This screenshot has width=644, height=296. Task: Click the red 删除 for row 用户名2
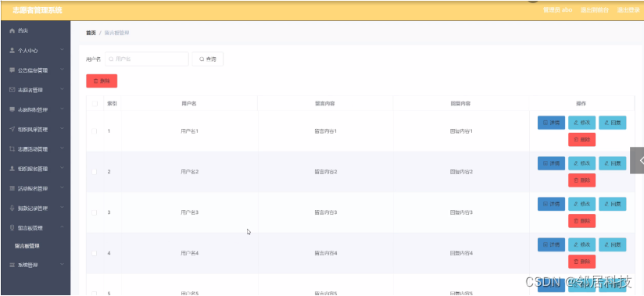(581, 180)
